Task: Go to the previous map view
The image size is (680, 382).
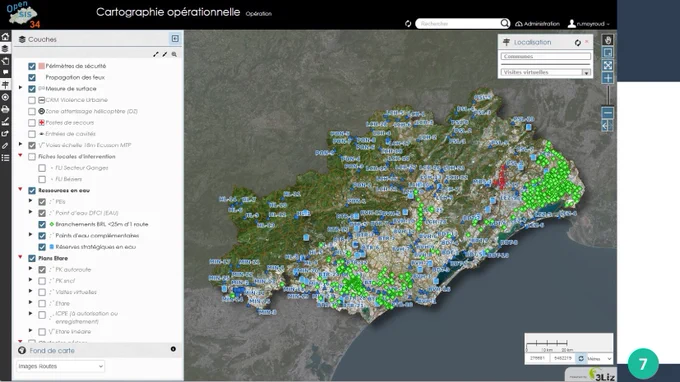Action: [x=605, y=126]
